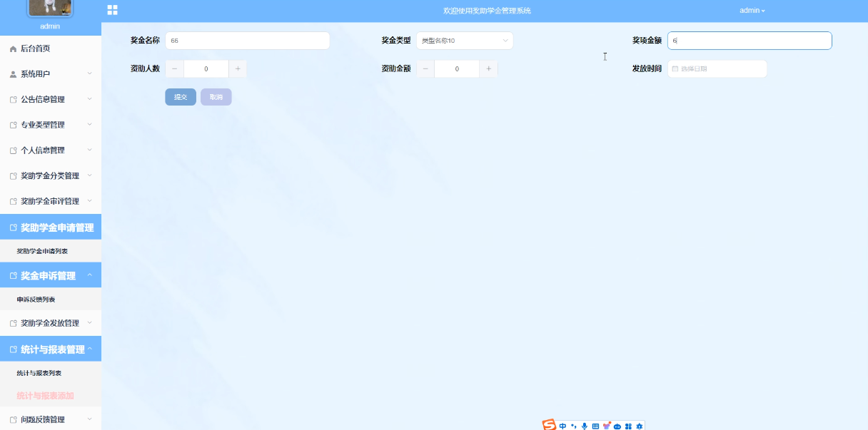Screen dimensions: 868x430
Task: Open 统计与报表列表 submenu item
Action: tap(51, 373)
